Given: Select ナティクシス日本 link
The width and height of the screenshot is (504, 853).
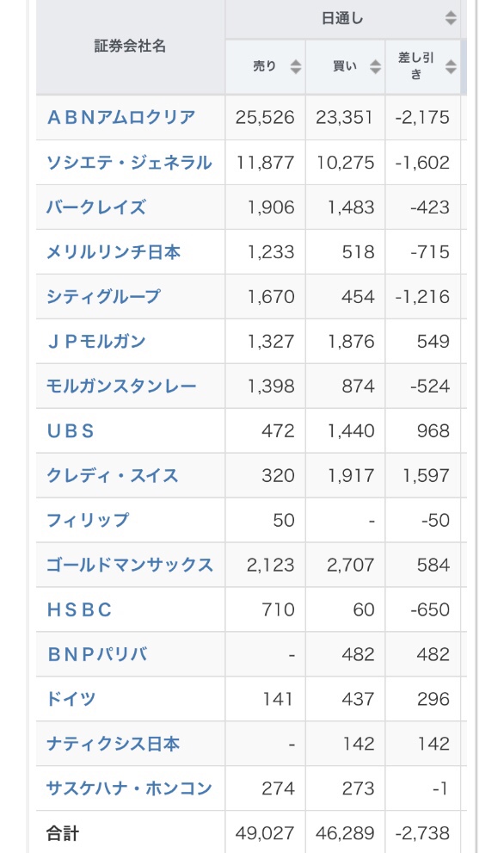Looking at the screenshot, I should point(113,744).
